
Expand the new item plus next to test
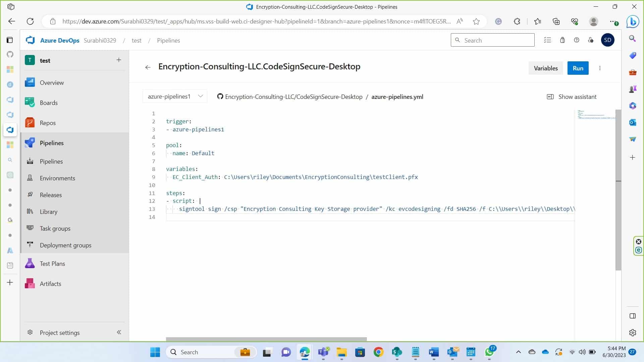[x=119, y=60]
